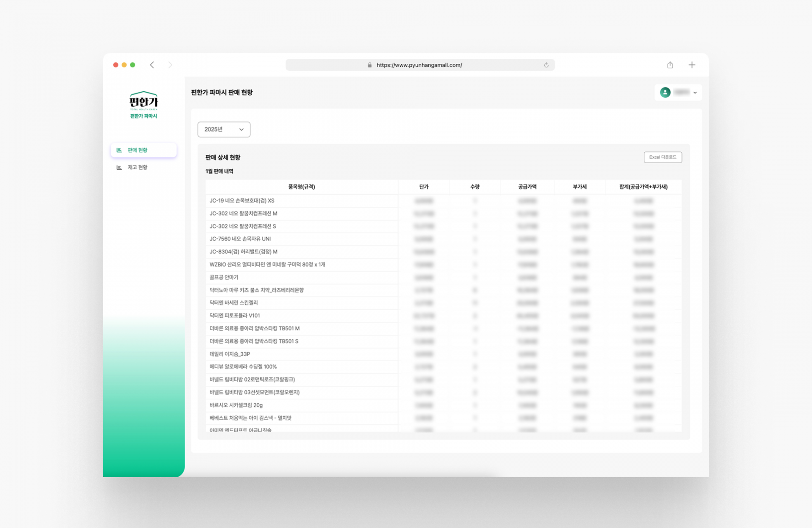The height and width of the screenshot is (528, 812).
Task: Click row 데일리 이지숨_33P
Action: [443, 354]
